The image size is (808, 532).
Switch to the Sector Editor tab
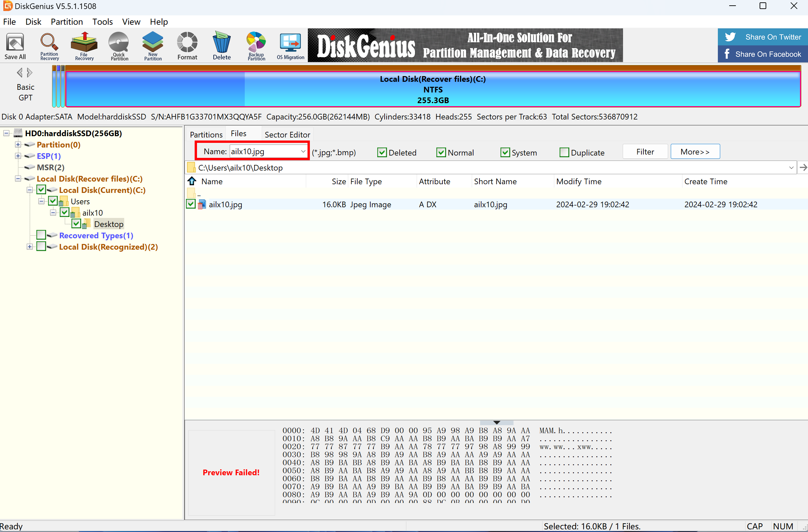coord(287,135)
